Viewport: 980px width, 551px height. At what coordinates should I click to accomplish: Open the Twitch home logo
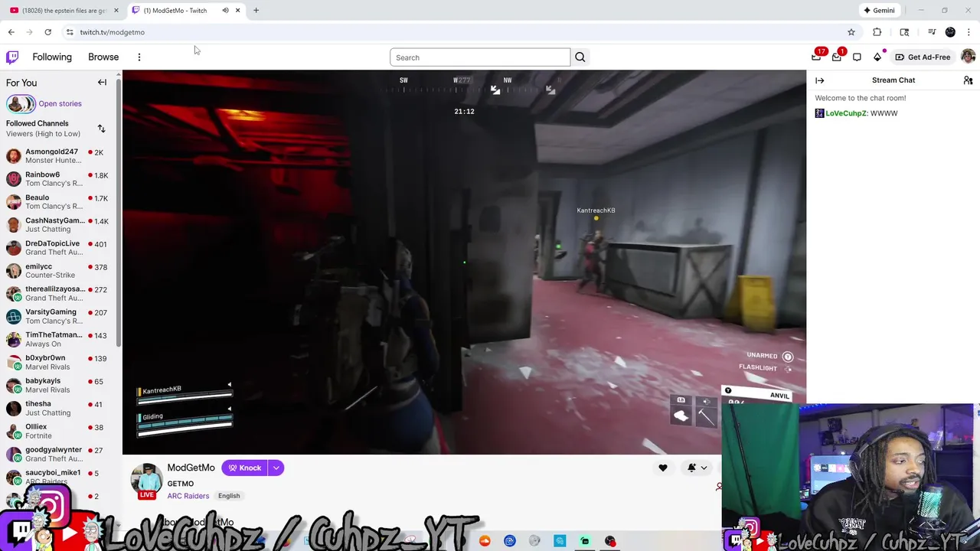tap(12, 57)
